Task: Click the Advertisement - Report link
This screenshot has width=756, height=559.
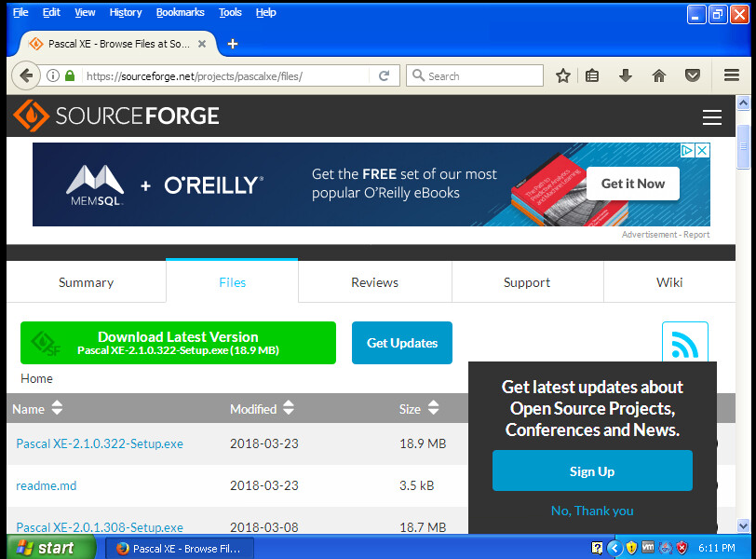Action: 666,235
